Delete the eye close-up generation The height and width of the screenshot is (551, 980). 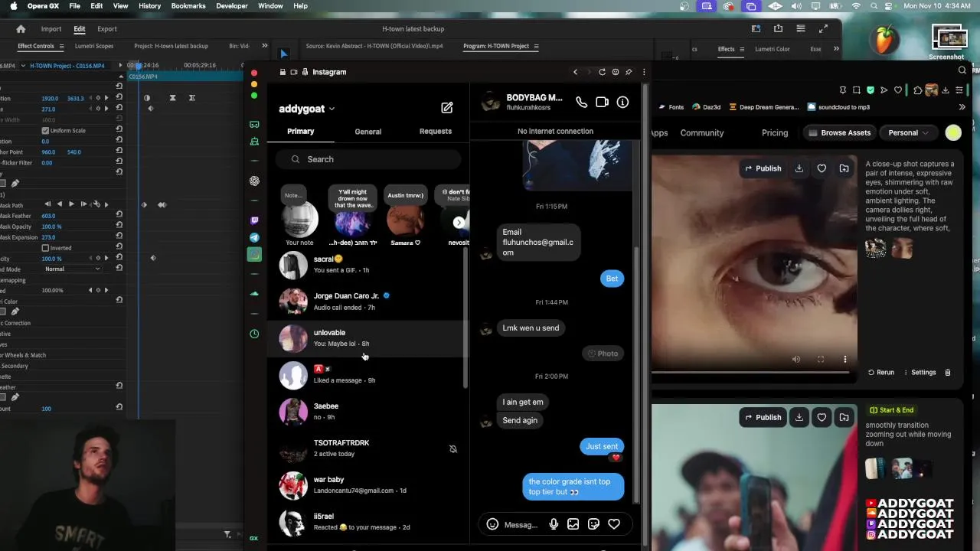tap(948, 373)
